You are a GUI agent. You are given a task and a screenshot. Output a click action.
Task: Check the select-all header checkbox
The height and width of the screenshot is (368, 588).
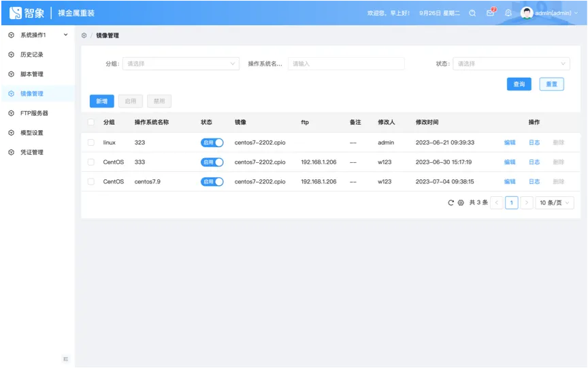coord(91,123)
